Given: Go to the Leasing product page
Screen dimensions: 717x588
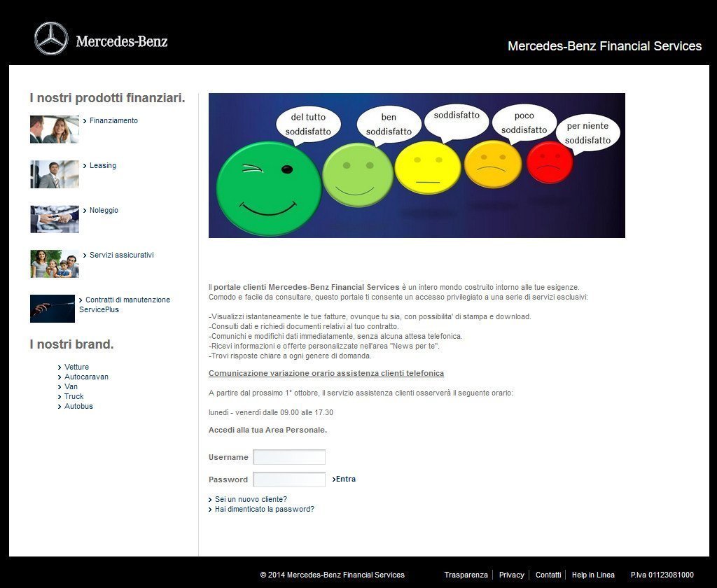Looking at the screenshot, I should 102,166.
